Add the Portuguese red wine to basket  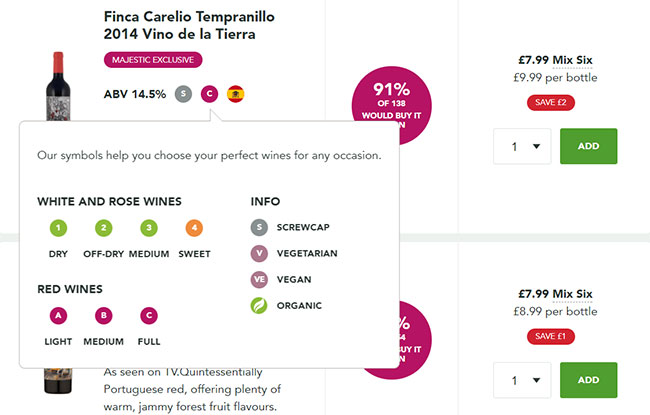588,380
